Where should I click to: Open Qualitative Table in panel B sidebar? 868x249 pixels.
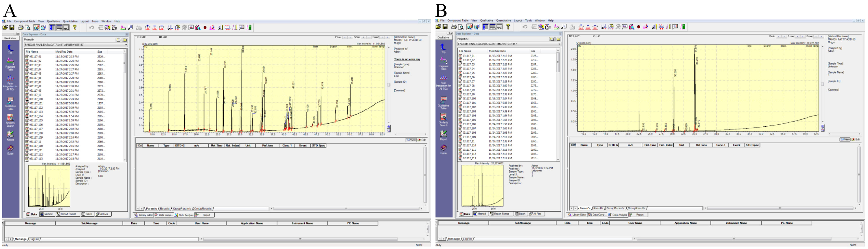[x=444, y=103]
